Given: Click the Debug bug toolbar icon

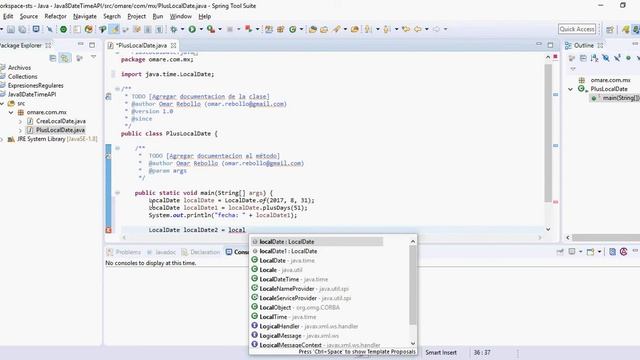Looking at the screenshot, I should coord(173,29).
